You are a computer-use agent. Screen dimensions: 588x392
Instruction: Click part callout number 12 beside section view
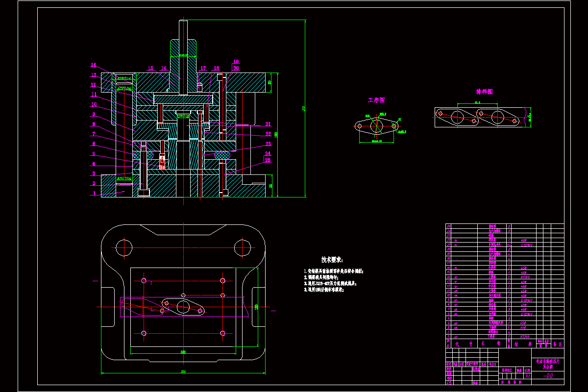(93, 85)
